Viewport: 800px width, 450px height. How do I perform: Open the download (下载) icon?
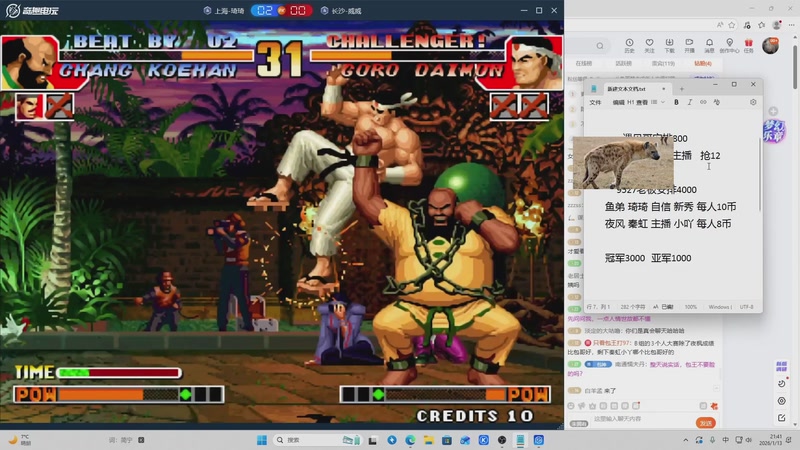pyautogui.click(x=669, y=45)
